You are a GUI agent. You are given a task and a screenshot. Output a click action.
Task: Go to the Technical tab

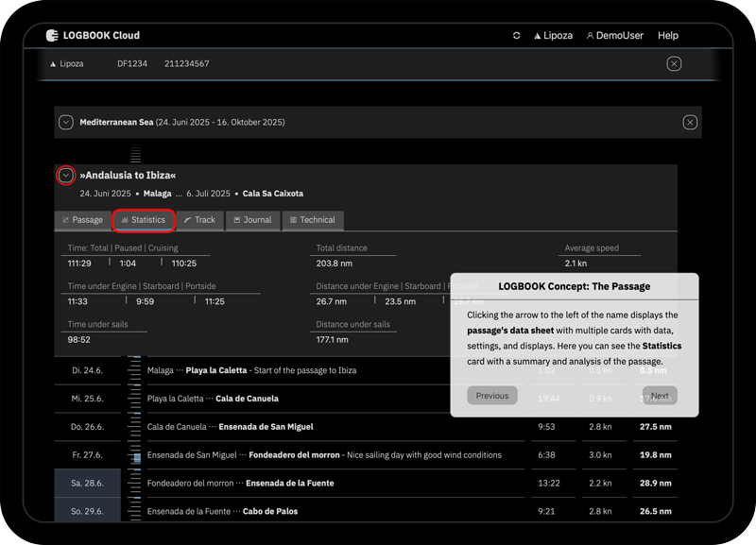click(312, 220)
